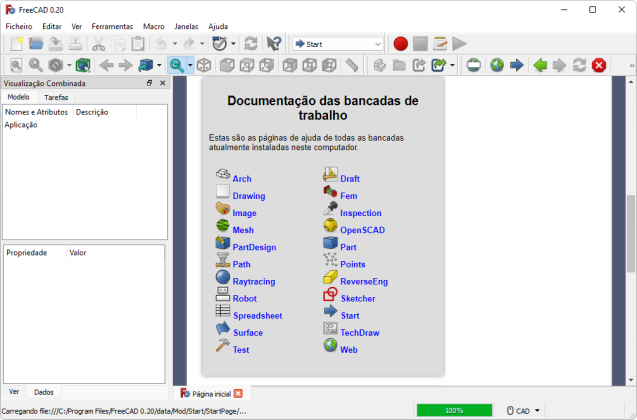
Task: Click the Fit All magnifier icon
Action: [x=16, y=65]
